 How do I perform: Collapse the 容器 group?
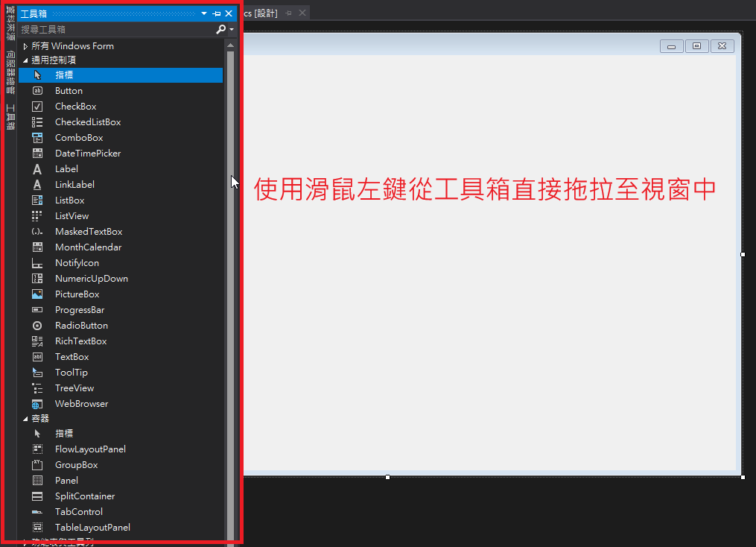coord(25,419)
